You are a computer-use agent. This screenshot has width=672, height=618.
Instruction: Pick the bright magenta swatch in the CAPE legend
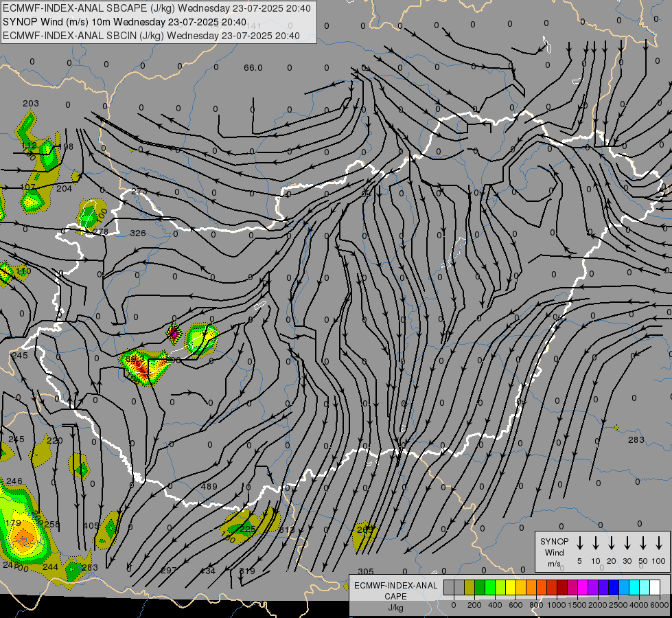(583, 587)
